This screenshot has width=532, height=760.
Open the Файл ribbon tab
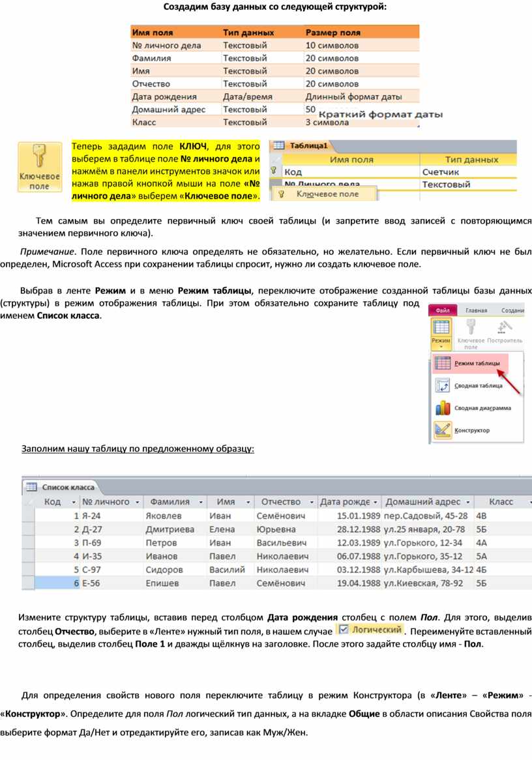point(442,310)
